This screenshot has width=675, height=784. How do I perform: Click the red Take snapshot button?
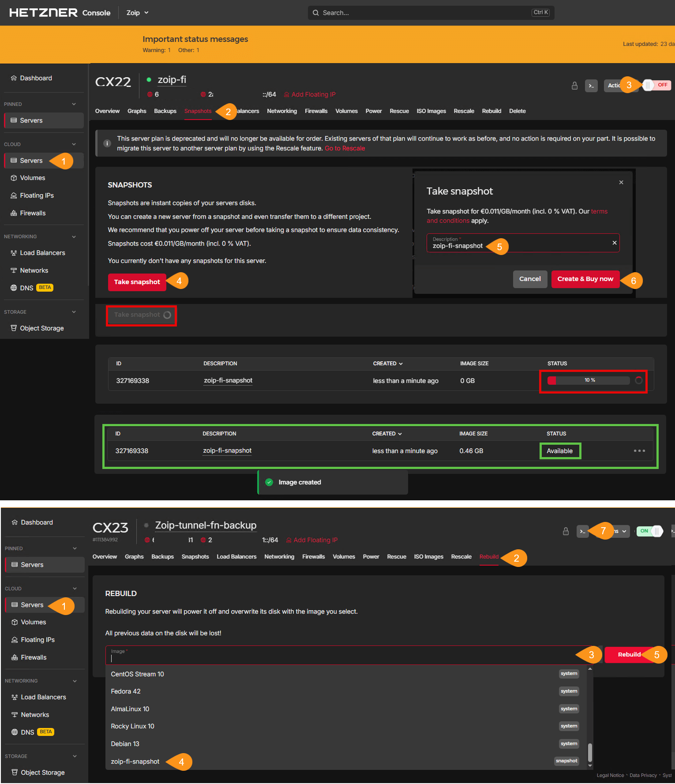[137, 282]
